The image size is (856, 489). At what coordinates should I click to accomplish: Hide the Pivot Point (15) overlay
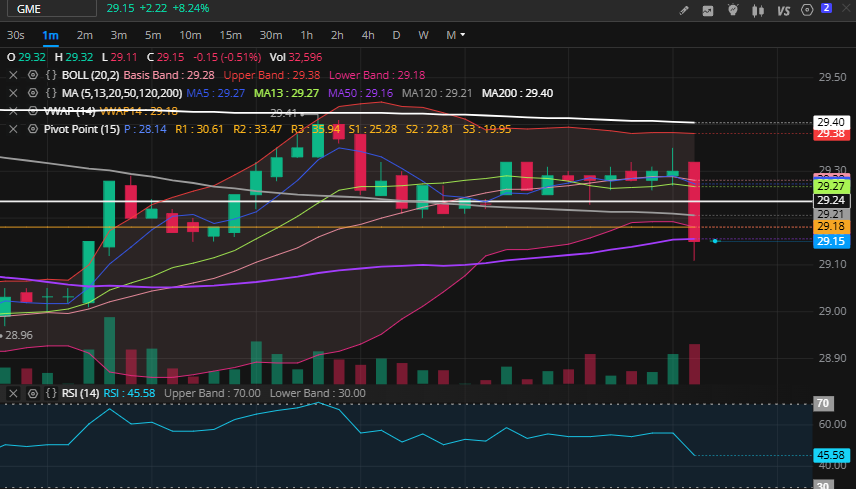(33, 129)
